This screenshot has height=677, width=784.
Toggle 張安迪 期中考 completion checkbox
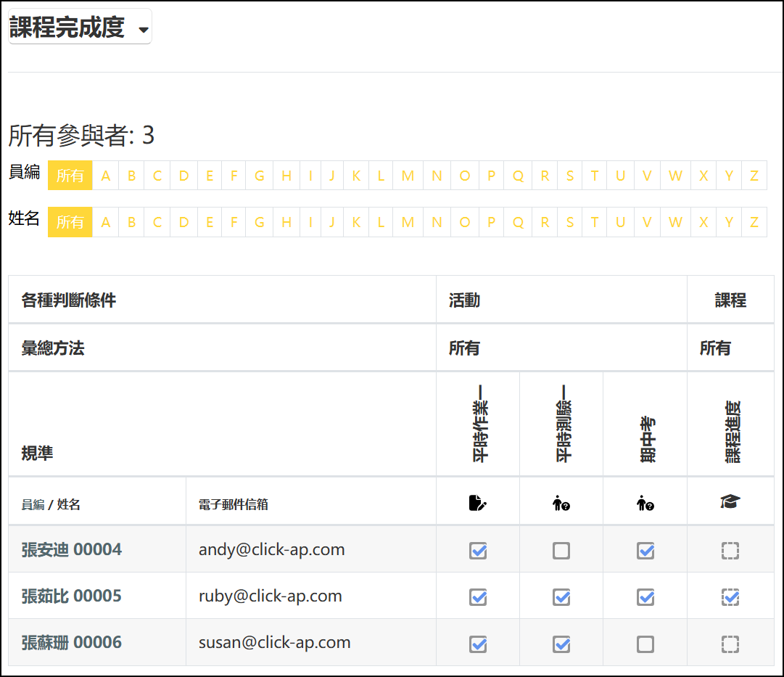tap(645, 551)
